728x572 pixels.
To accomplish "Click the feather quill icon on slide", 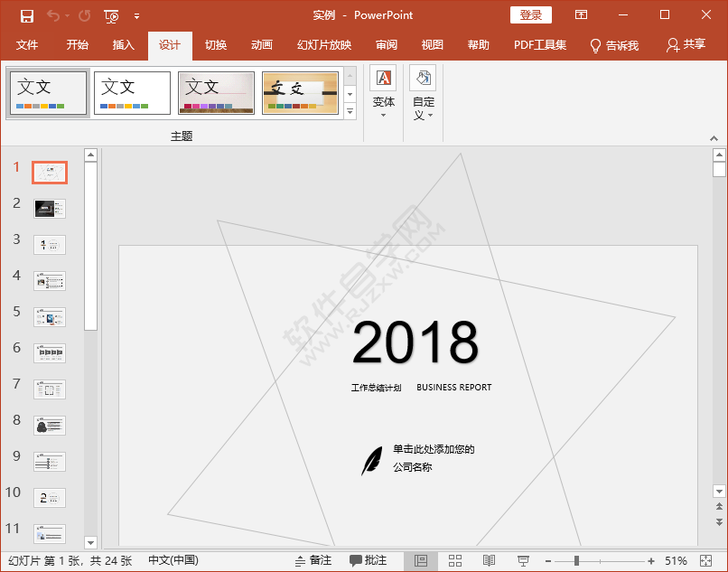I will 371,461.
